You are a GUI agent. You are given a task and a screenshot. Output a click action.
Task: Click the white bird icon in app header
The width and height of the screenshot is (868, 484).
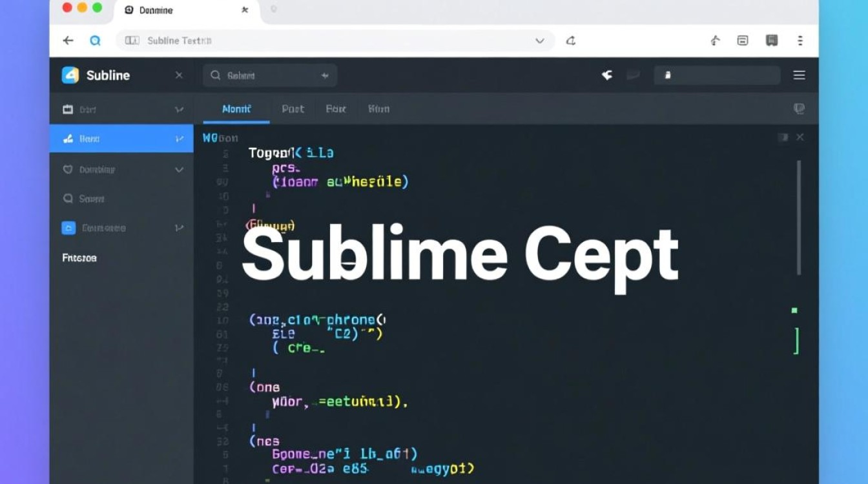(607, 76)
